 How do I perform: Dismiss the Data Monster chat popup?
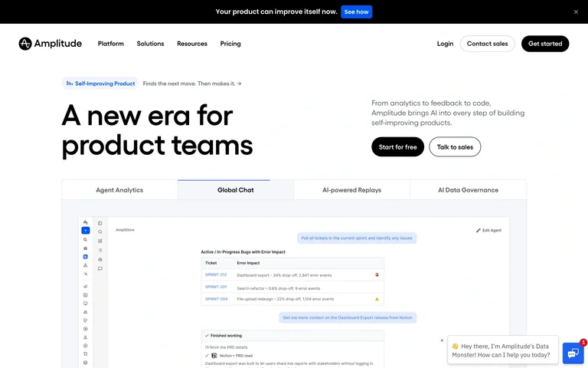click(x=442, y=340)
